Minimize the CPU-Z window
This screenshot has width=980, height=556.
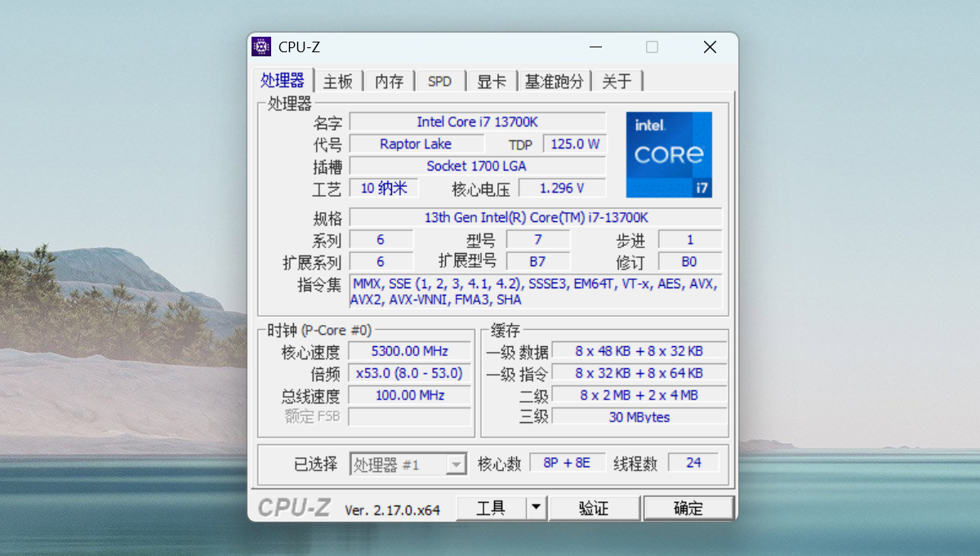click(597, 47)
